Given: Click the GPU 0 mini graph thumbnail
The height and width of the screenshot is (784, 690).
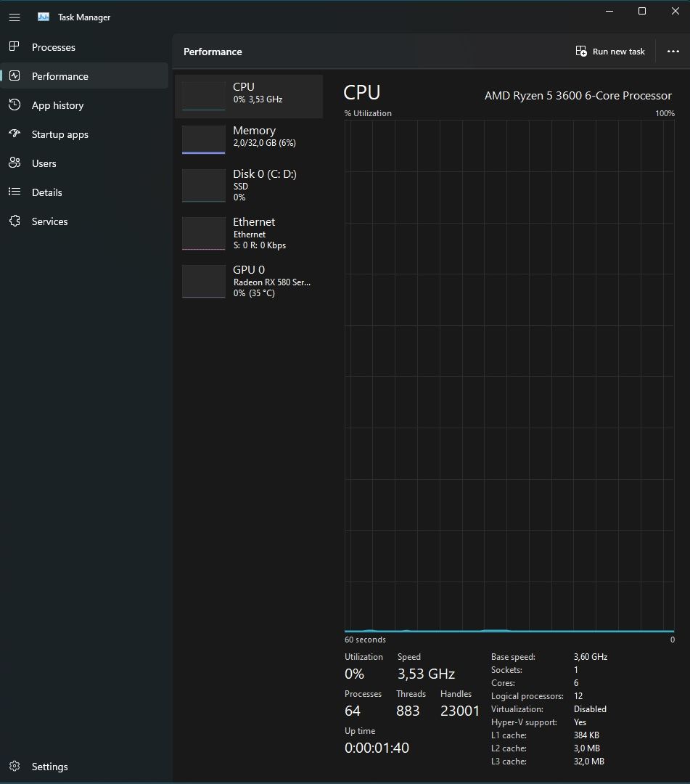Looking at the screenshot, I should click(203, 281).
